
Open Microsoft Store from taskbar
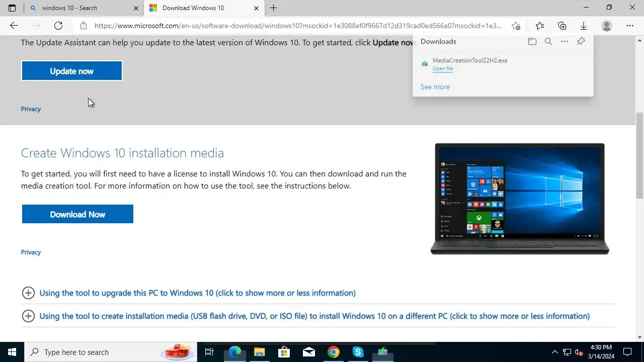[284, 352]
